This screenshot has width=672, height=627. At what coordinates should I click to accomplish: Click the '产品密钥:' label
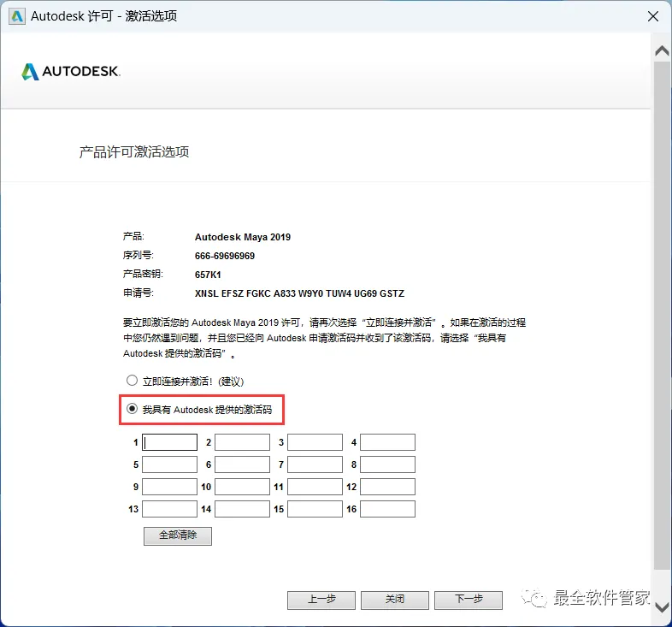[143, 274]
